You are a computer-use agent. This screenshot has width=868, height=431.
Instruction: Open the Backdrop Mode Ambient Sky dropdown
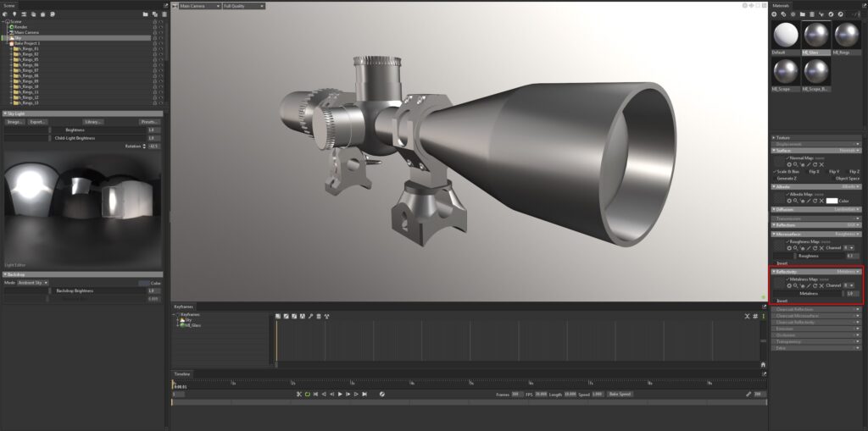point(34,282)
